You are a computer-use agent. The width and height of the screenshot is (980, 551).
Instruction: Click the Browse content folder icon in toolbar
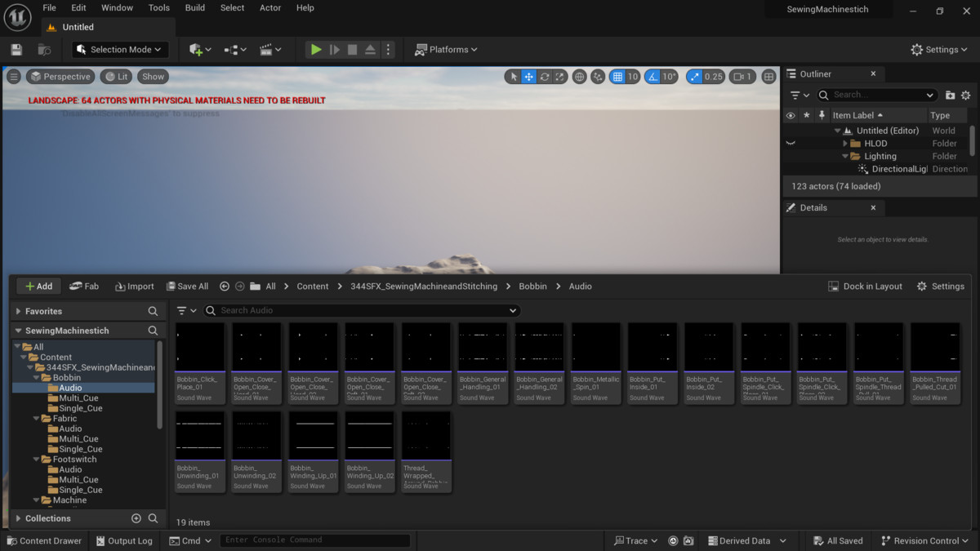(x=44, y=50)
